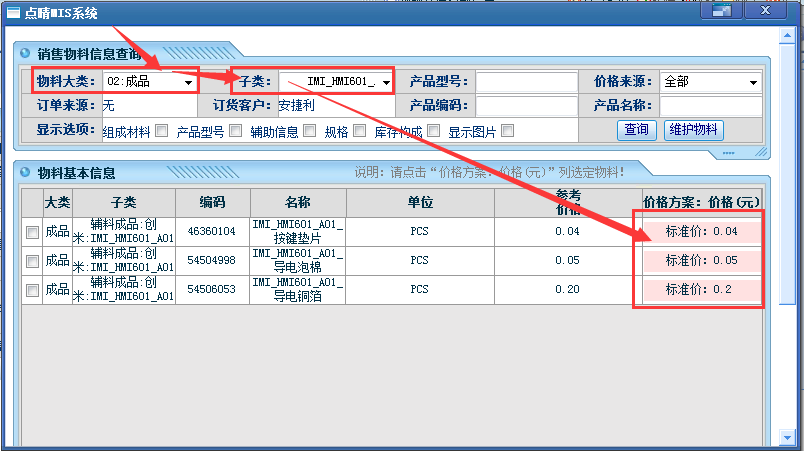Click the 产品编码 input field
This screenshot has height=451, width=804.
pos(527,106)
